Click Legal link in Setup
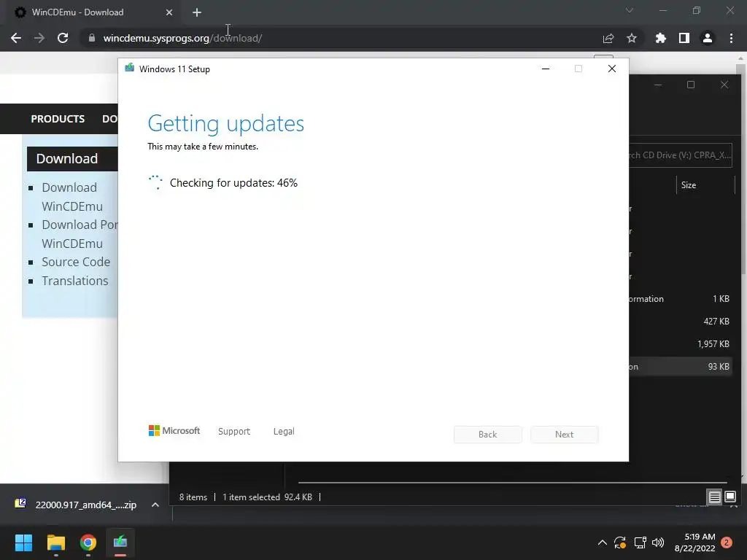The width and height of the screenshot is (747, 560). click(x=284, y=432)
